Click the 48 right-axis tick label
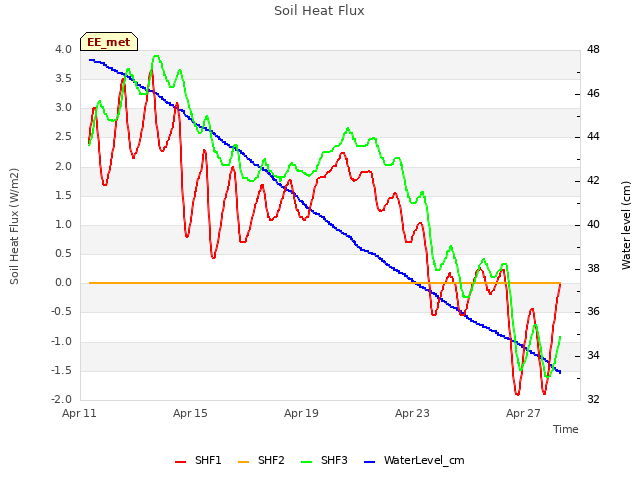Viewport: 640px width, 480px height. click(593, 49)
